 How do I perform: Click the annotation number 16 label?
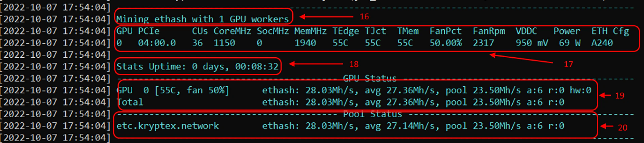click(364, 16)
